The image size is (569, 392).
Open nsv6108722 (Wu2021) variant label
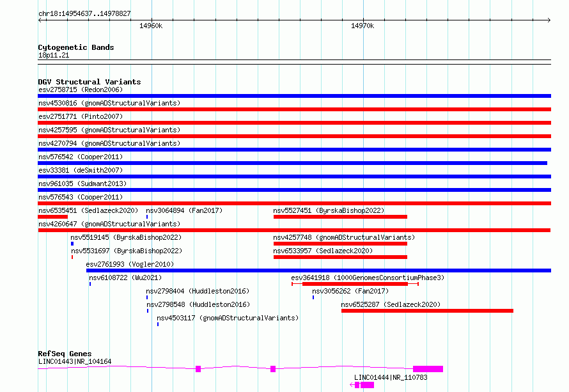click(125, 278)
